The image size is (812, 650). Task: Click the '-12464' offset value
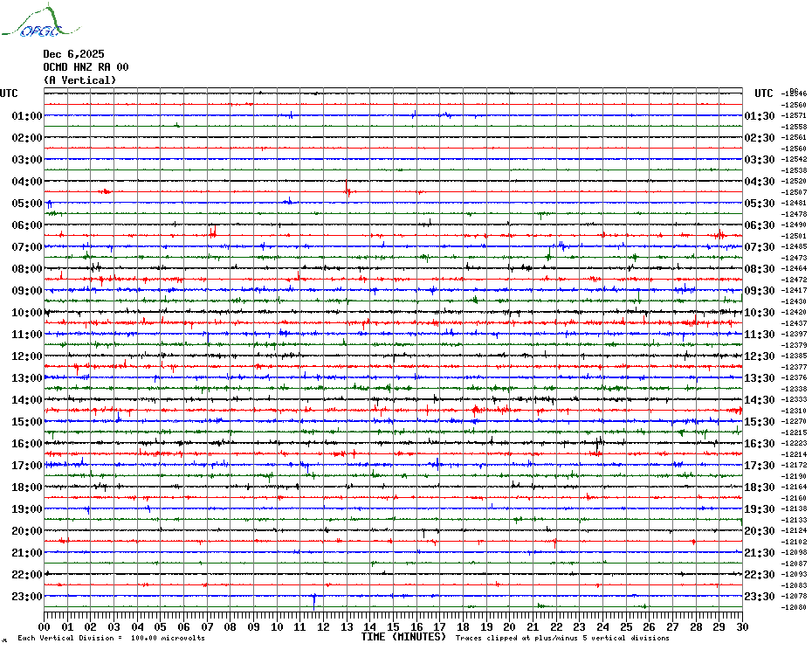794,268
